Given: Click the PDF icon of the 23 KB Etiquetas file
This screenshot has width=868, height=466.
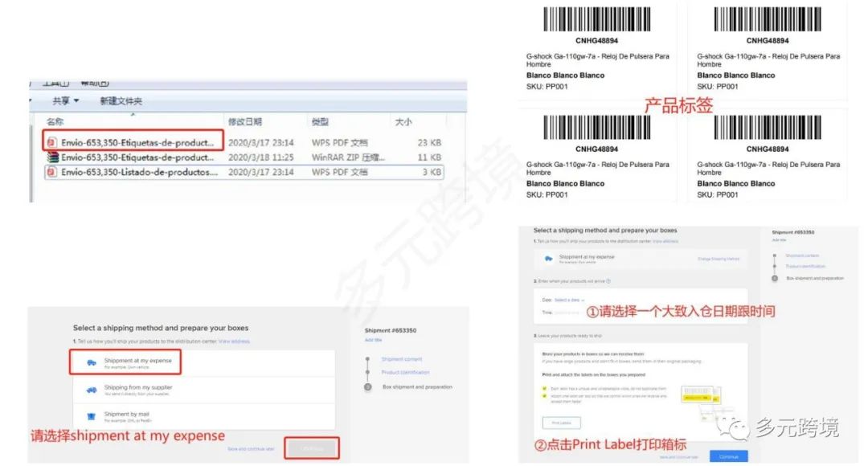Looking at the screenshot, I should click(x=51, y=142).
